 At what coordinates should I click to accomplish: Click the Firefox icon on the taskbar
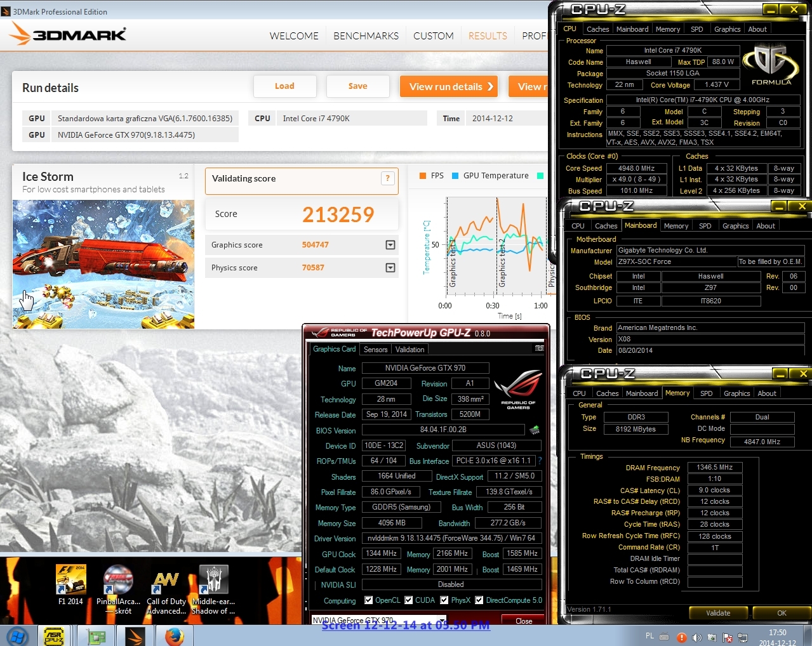tap(174, 636)
